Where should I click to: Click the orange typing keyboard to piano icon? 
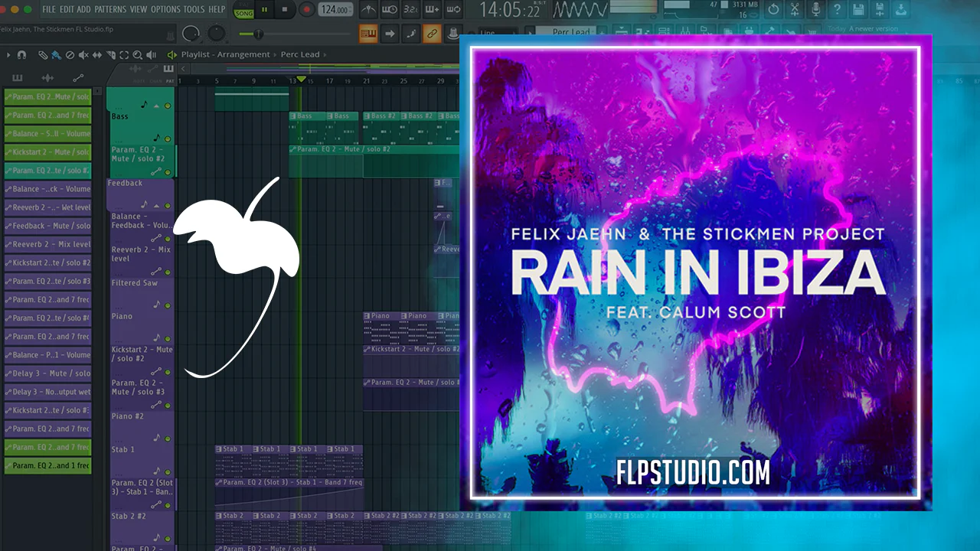(368, 34)
